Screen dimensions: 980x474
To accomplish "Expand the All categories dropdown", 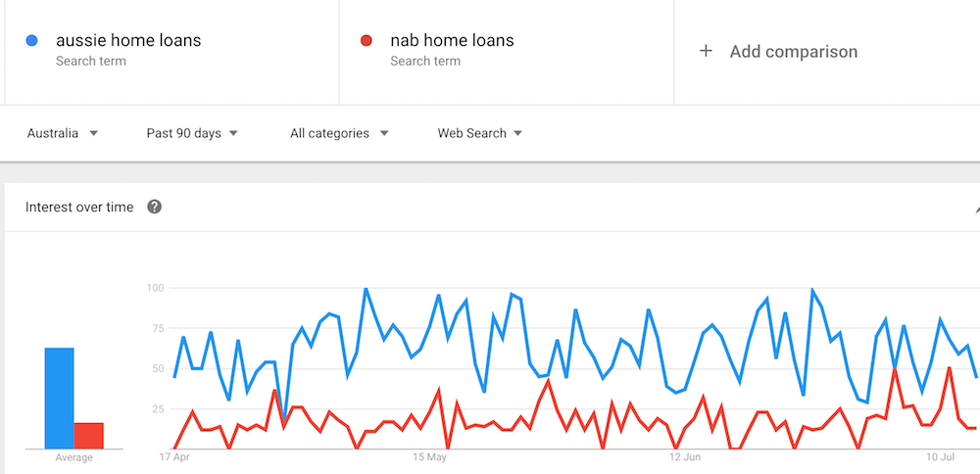I will (339, 133).
